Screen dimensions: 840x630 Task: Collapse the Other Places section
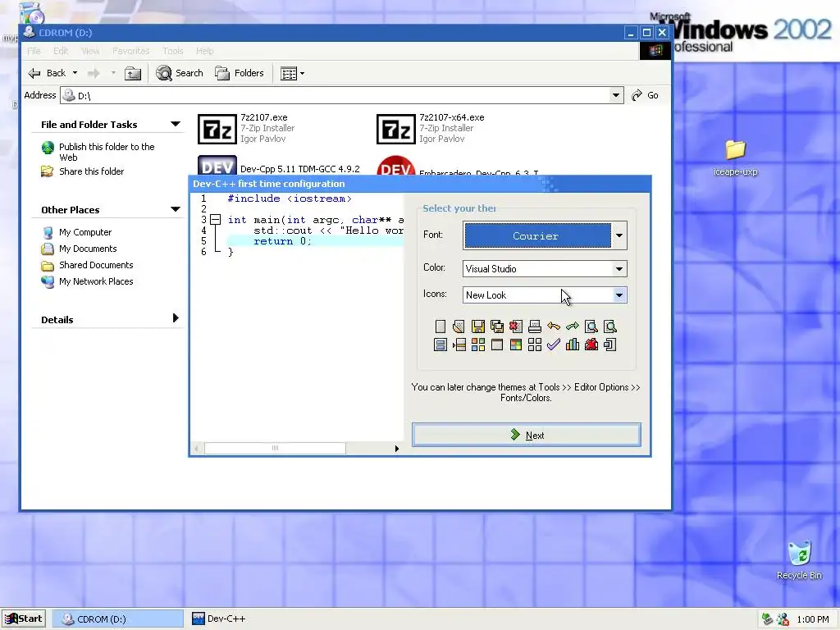point(176,209)
